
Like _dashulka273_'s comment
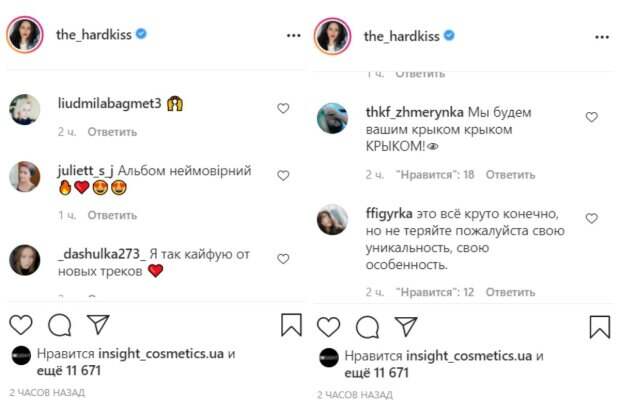pyautogui.click(x=283, y=259)
